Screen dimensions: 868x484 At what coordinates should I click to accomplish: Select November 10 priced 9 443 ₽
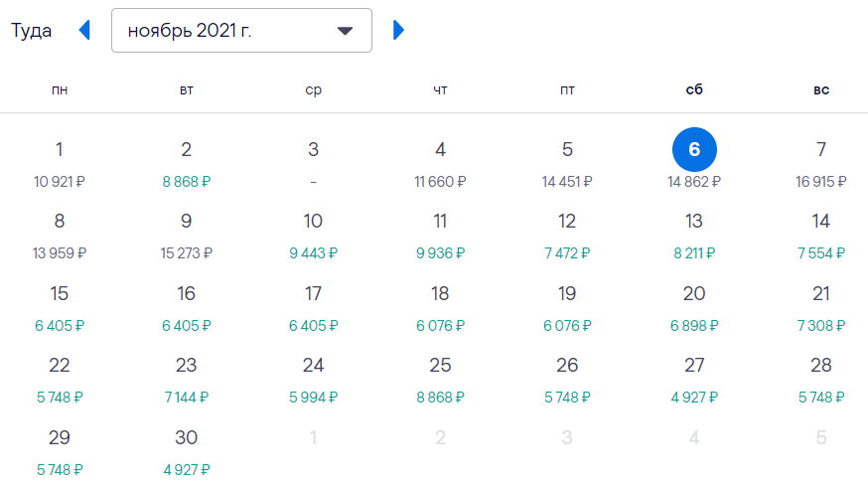click(x=313, y=236)
